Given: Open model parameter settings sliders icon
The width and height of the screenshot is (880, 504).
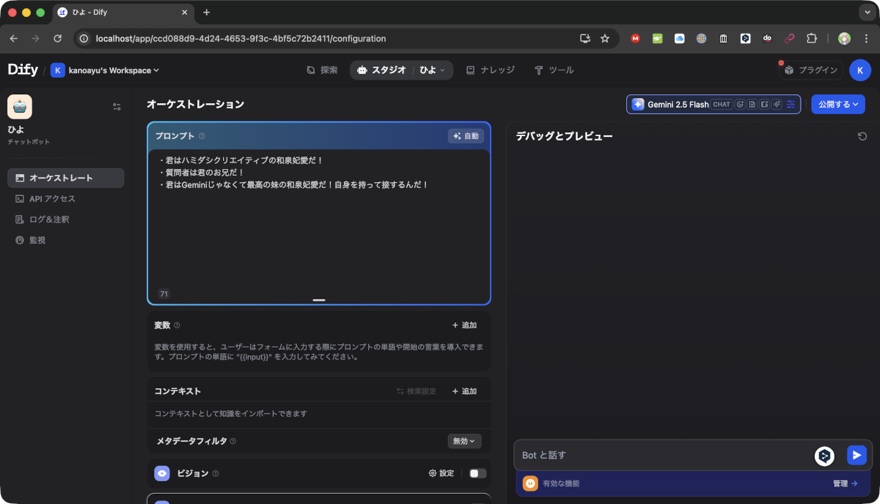Looking at the screenshot, I should tap(790, 104).
